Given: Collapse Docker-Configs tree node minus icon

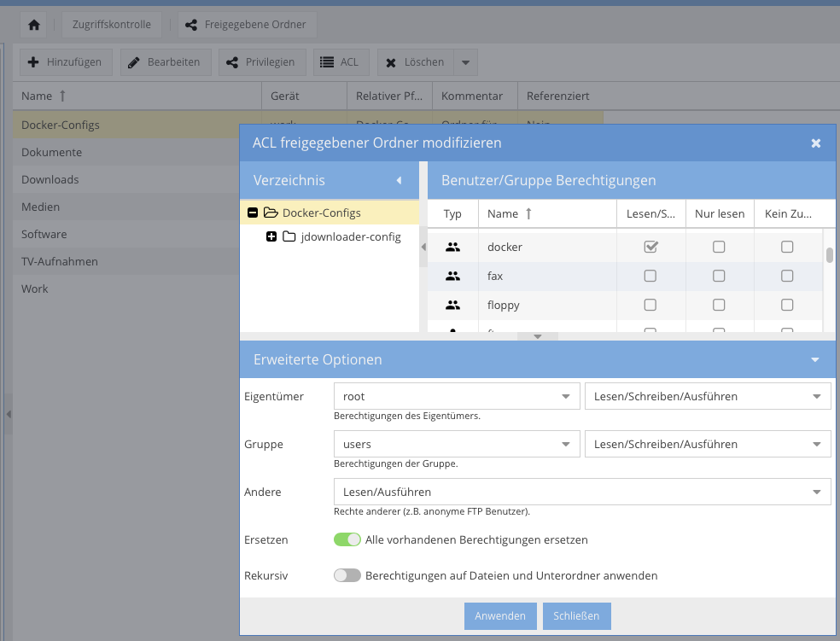Looking at the screenshot, I should coord(253,213).
